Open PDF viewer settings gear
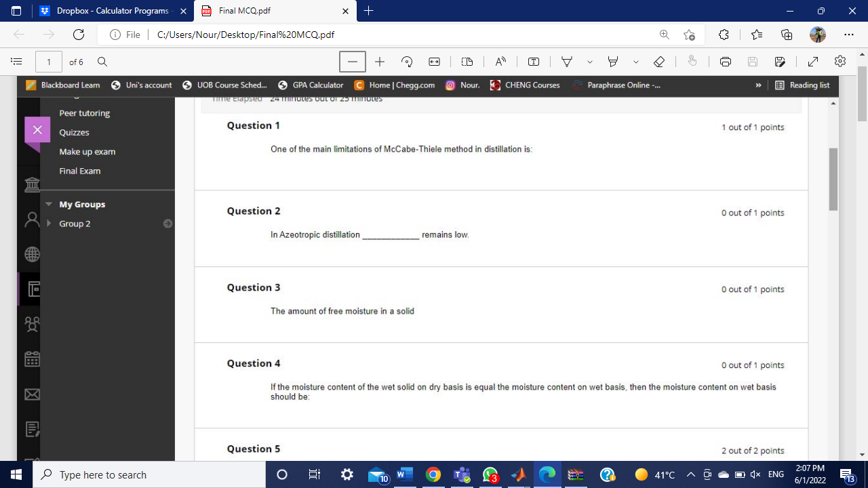The image size is (868, 488). coord(839,61)
